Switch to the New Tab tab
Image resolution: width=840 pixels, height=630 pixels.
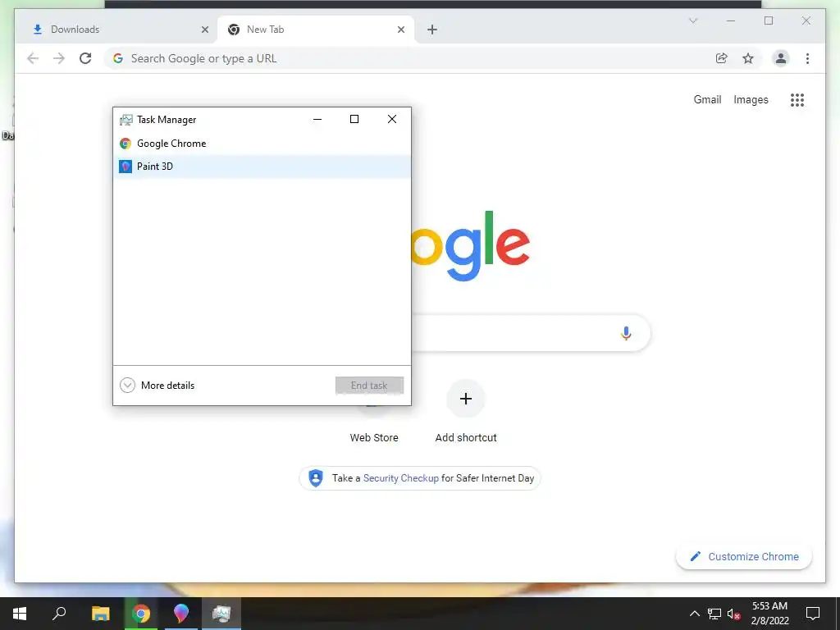point(315,30)
